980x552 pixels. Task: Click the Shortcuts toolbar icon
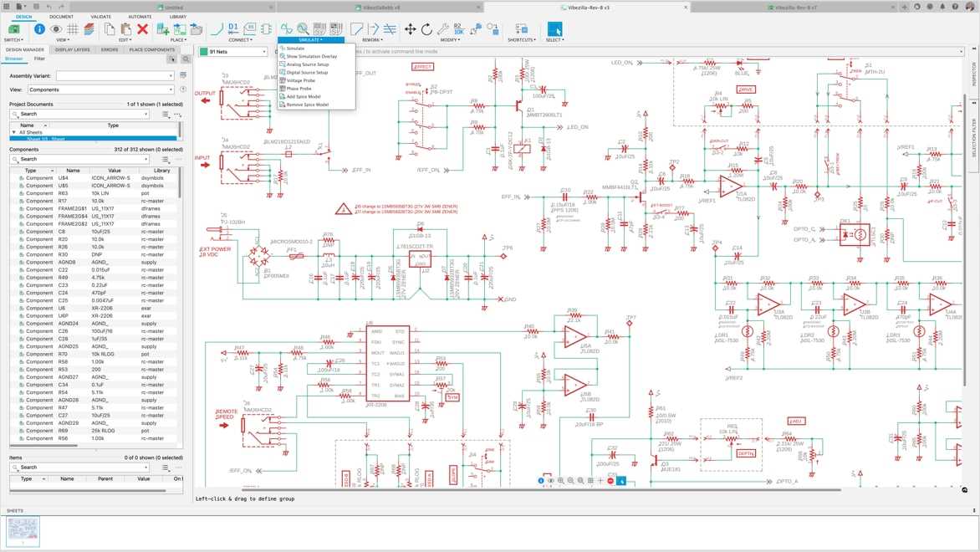point(521,28)
